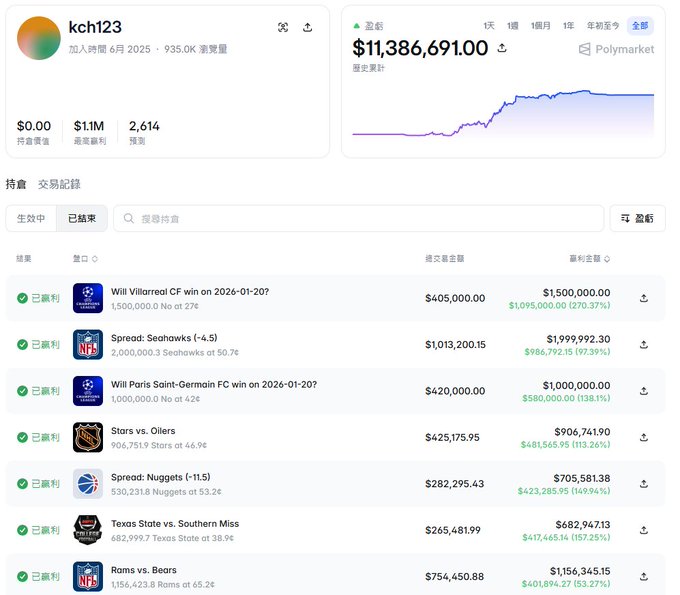Screen dimensions: 680x595
Task: Share the Villarreal CF position
Action: click(644, 298)
